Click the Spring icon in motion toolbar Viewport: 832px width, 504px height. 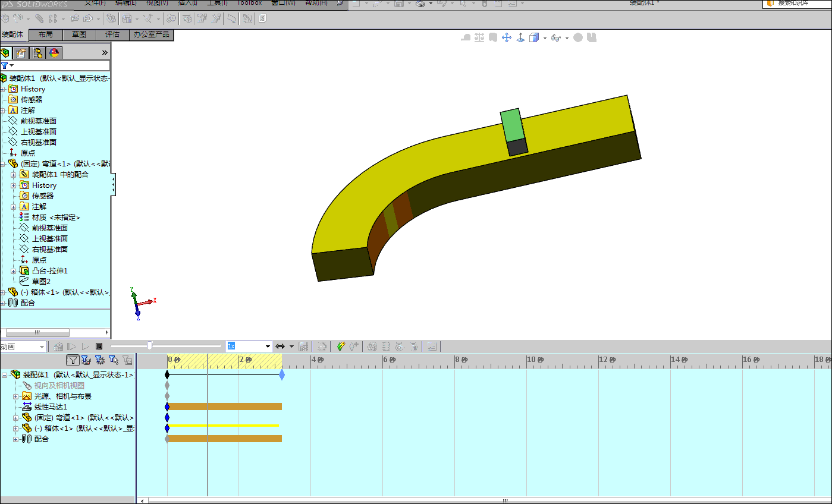point(386,346)
